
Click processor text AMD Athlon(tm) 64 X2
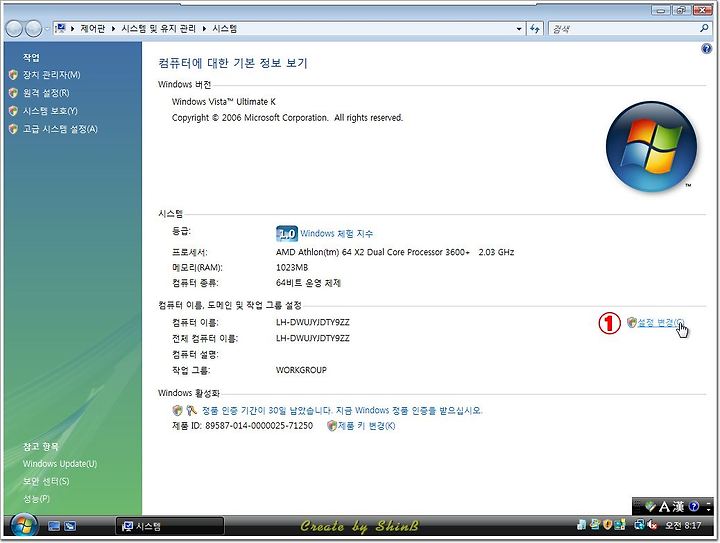tap(395, 252)
